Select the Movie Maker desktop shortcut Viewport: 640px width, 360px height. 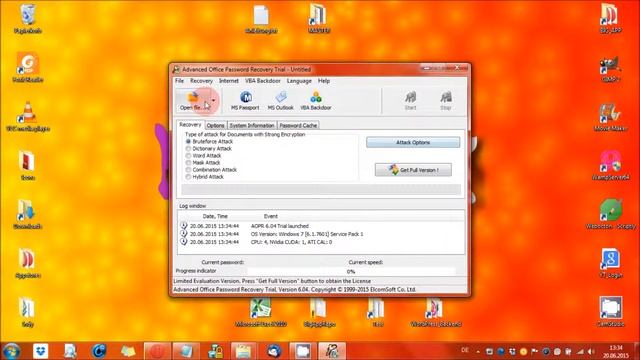click(611, 116)
